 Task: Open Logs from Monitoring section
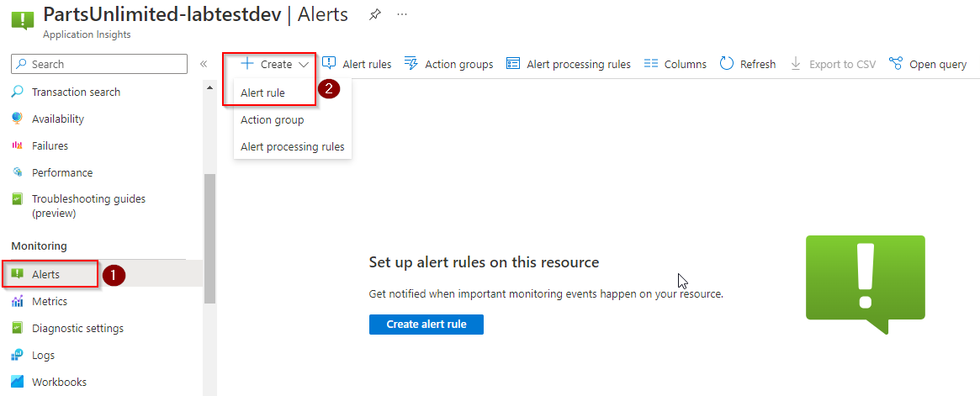coord(43,355)
